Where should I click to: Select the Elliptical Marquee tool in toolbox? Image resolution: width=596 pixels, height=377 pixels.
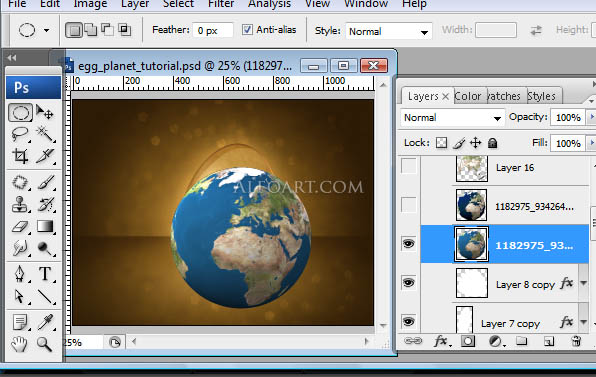tap(20, 113)
